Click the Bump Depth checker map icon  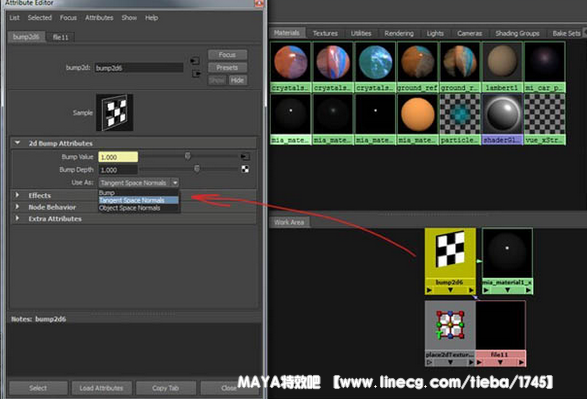(x=245, y=169)
